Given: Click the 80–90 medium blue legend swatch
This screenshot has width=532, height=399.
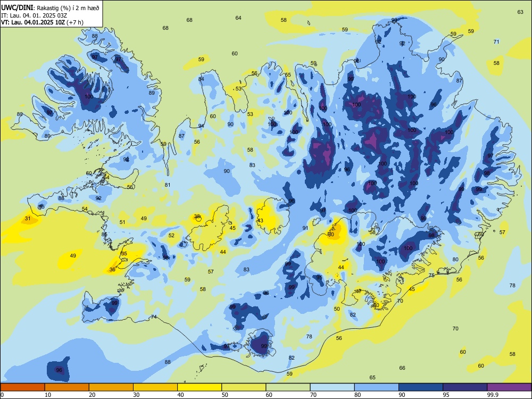Looking at the screenshot, I should (377, 387).
